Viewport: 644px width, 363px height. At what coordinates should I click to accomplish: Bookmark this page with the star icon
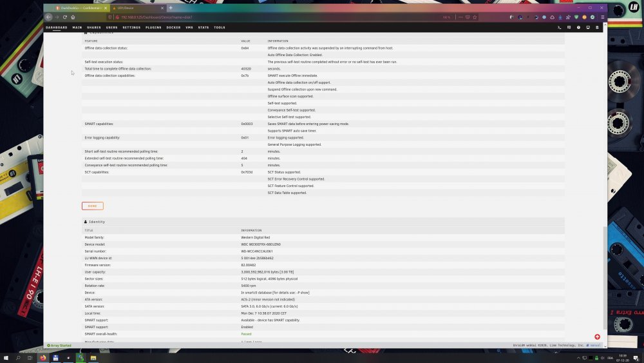[475, 17]
